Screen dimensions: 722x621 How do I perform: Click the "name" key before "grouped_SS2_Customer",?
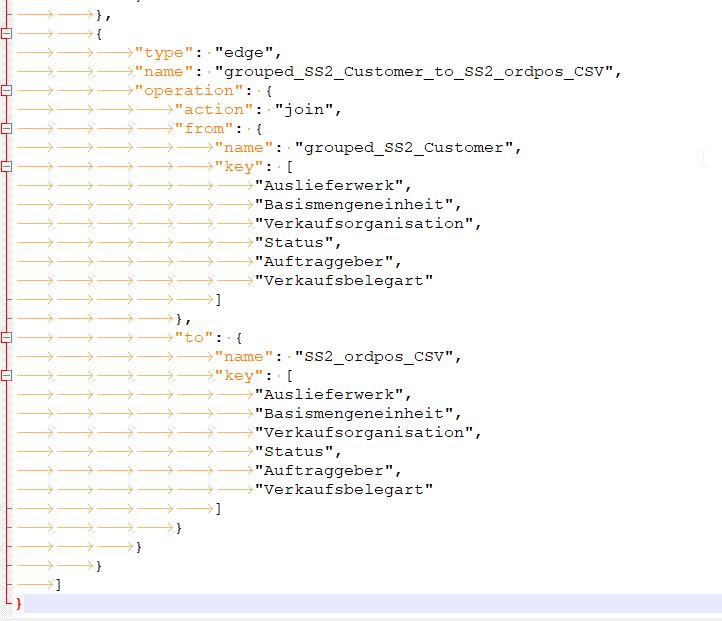(244, 148)
